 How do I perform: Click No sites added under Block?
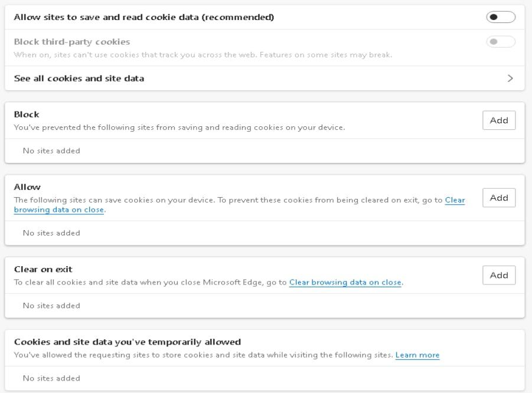pos(51,150)
